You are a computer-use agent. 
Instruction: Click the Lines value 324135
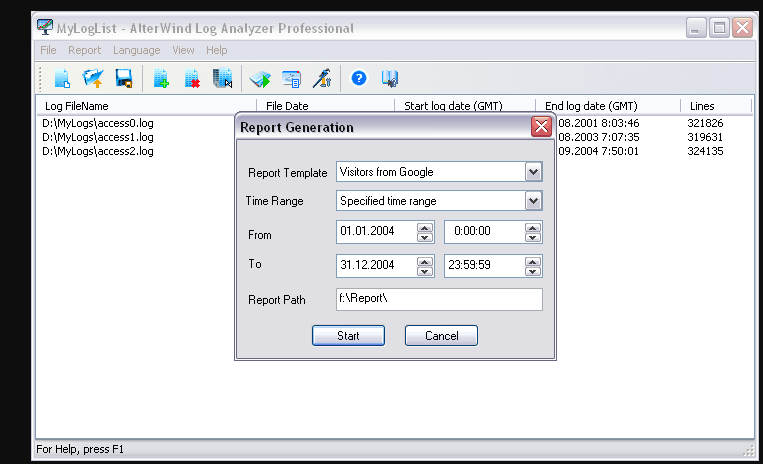coord(705,151)
